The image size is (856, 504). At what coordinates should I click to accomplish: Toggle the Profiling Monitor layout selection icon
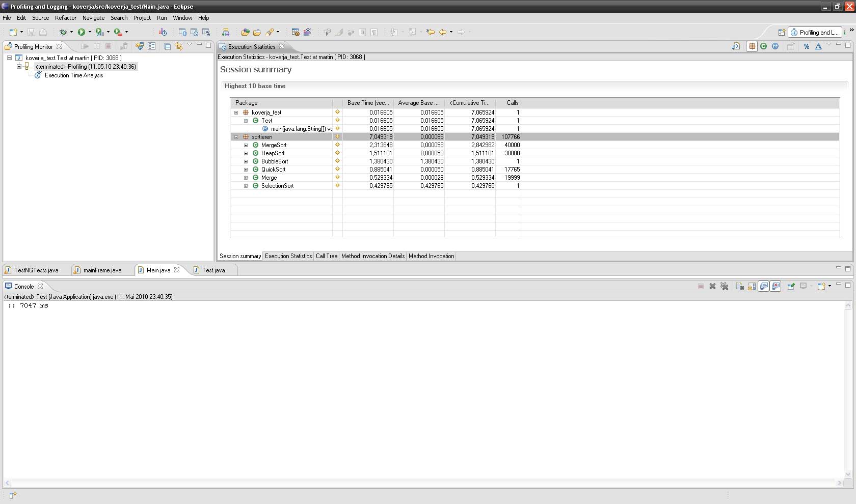tap(151, 46)
